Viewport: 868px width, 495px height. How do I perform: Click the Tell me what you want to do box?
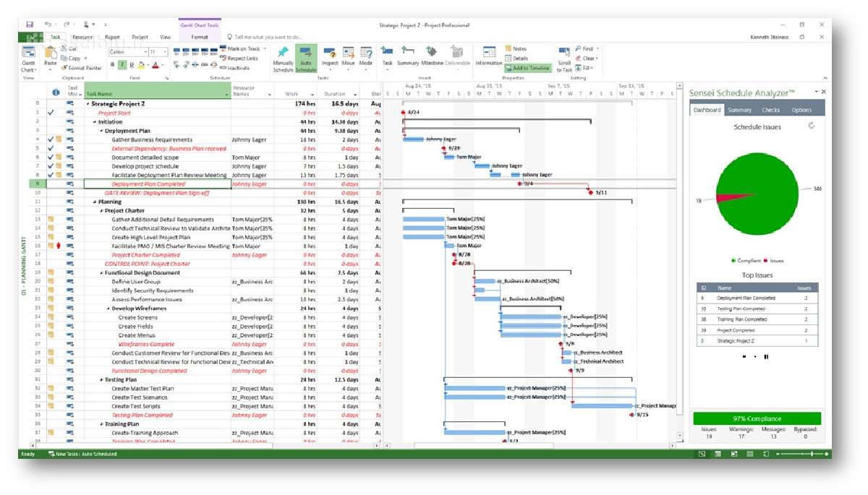pos(265,37)
